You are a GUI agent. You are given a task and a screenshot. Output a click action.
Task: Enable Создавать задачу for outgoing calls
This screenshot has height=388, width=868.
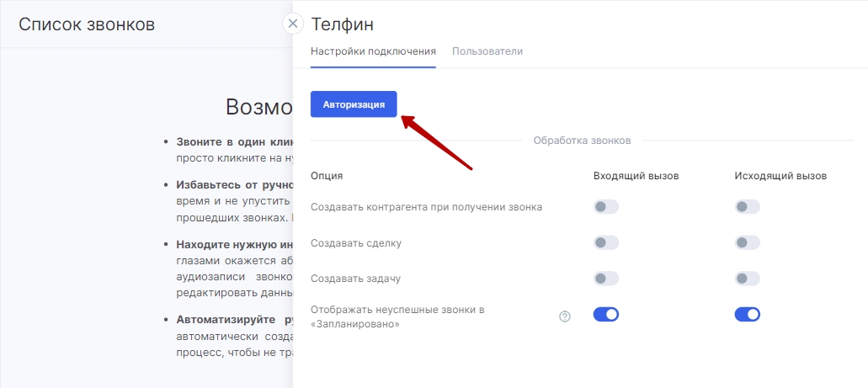click(x=748, y=278)
